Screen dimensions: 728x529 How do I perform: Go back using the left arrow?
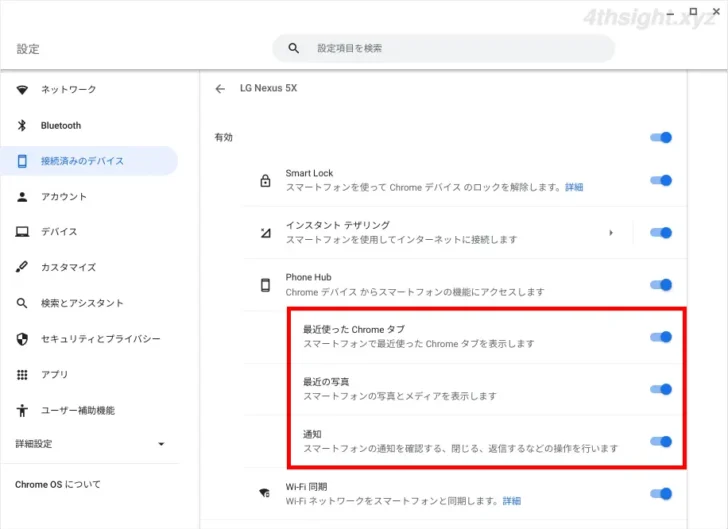pyautogui.click(x=220, y=89)
